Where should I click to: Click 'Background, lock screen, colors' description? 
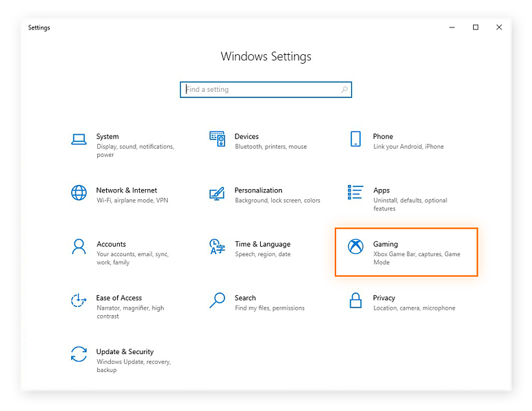(277, 201)
